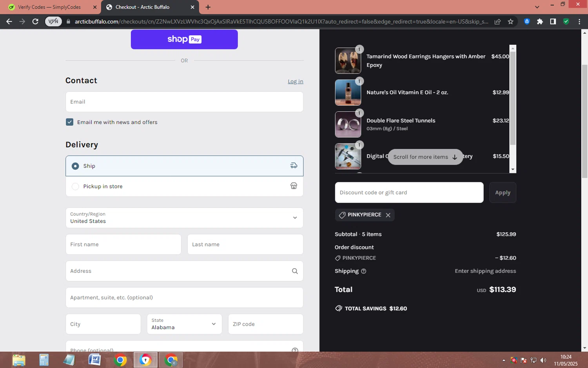Click the shipping truck icon
This screenshot has width=588, height=368.
tap(294, 166)
